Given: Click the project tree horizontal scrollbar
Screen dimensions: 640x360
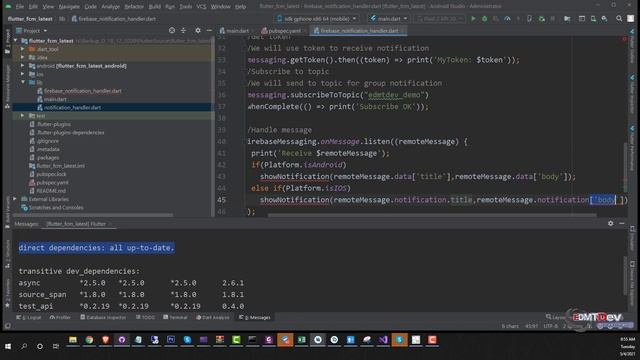Looking at the screenshot, I should [93, 215].
